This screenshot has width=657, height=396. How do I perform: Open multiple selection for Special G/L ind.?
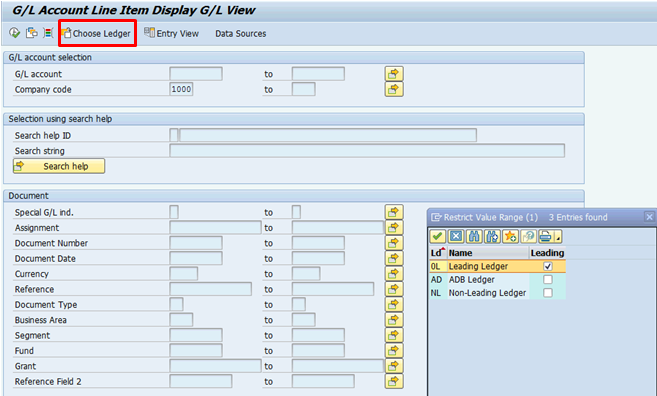point(394,212)
